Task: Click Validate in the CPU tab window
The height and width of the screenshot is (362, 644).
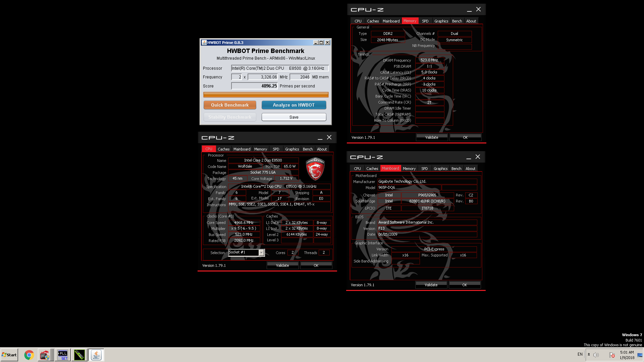Action: pyautogui.click(x=282, y=265)
